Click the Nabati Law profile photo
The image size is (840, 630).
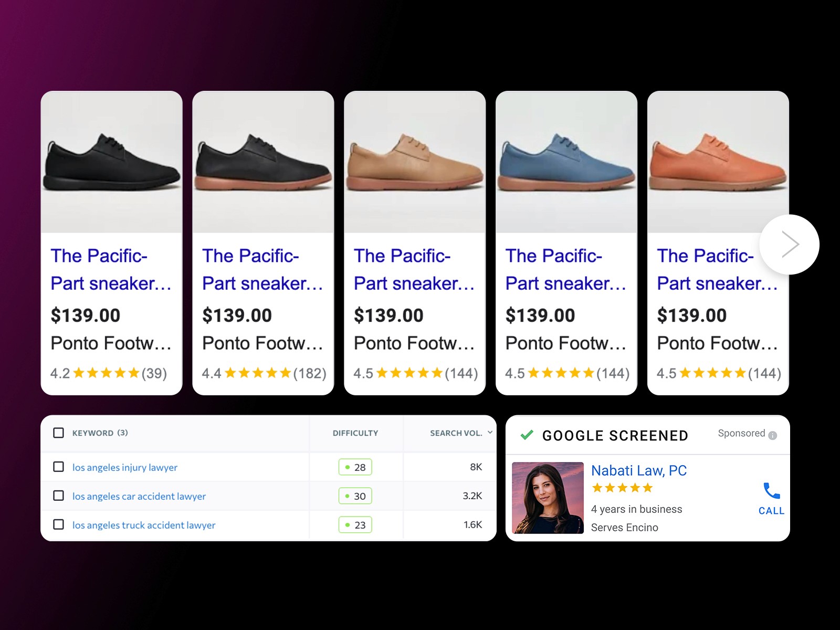click(x=548, y=498)
